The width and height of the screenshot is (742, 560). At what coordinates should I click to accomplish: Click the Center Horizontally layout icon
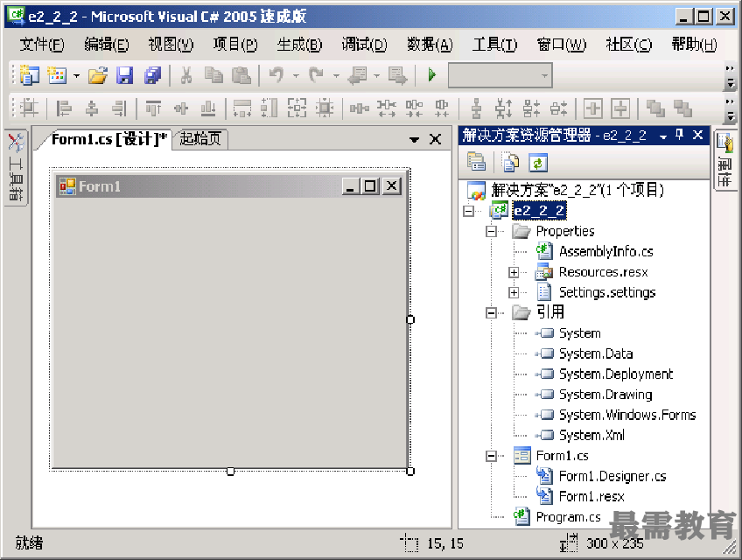pyautogui.click(x=593, y=108)
